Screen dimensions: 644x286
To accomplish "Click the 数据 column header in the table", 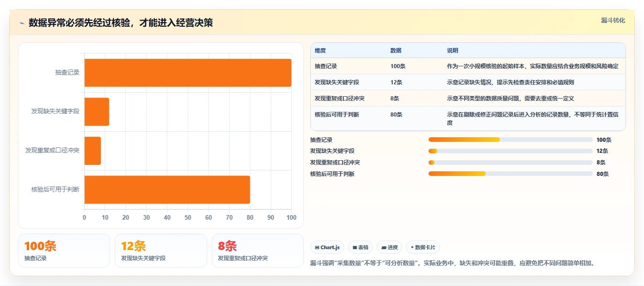I will 396,51.
